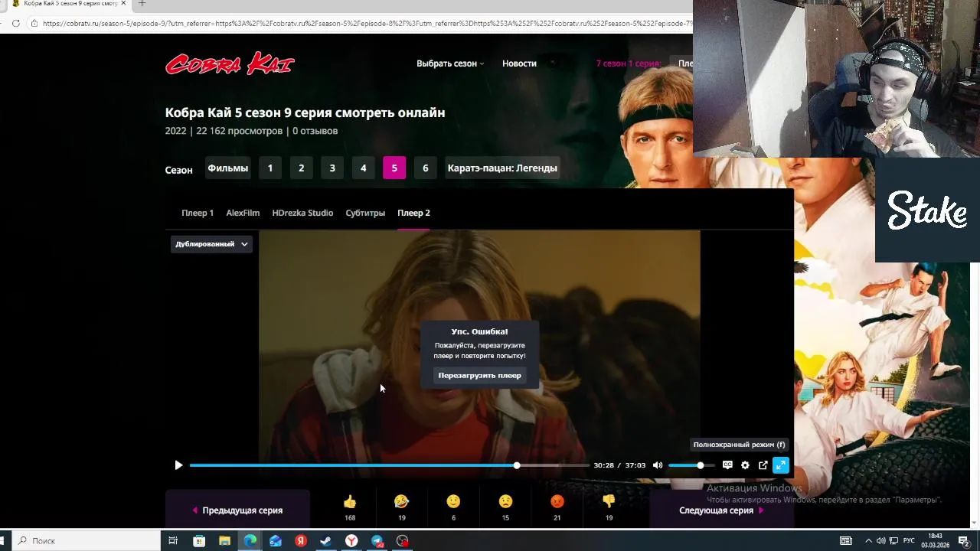The width and height of the screenshot is (980, 551).
Task: React with the slightly smiling emoji
Action: [x=453, y=502]
